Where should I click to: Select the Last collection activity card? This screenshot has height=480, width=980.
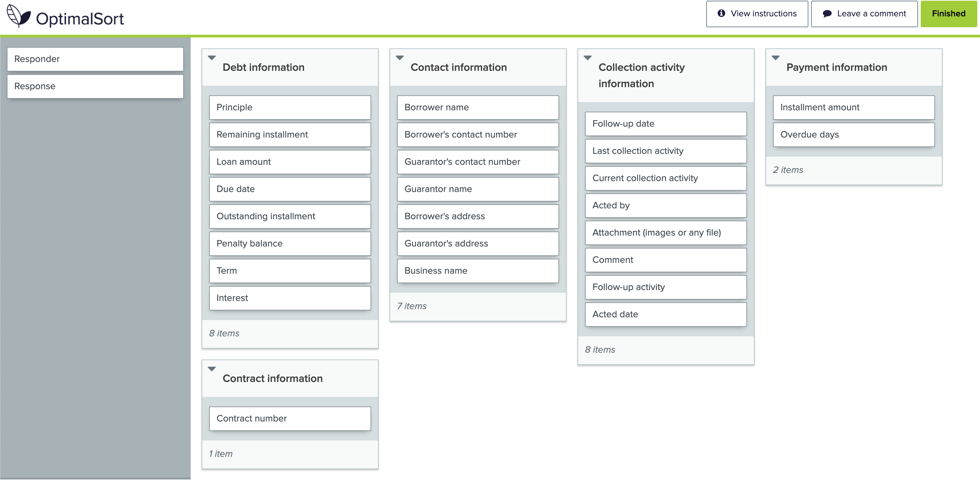(666, 151)
